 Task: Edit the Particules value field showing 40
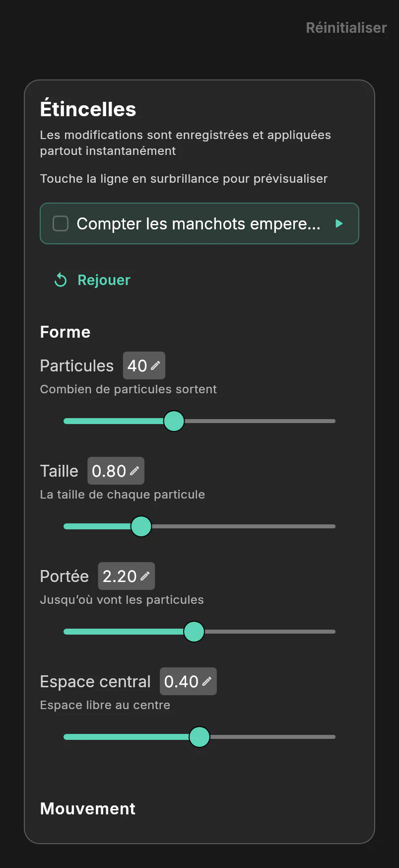(x=144, y=365)
